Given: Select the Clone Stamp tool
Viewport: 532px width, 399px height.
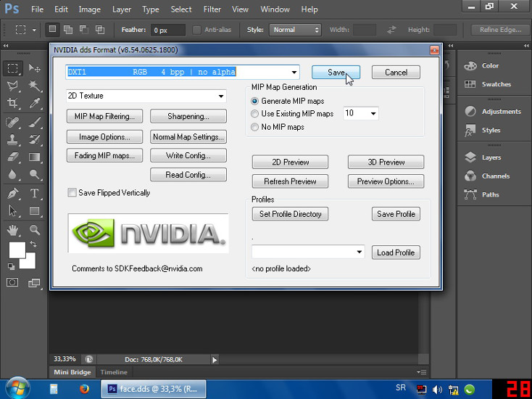Looking at the screenshot, I should (x=13, y=139).
